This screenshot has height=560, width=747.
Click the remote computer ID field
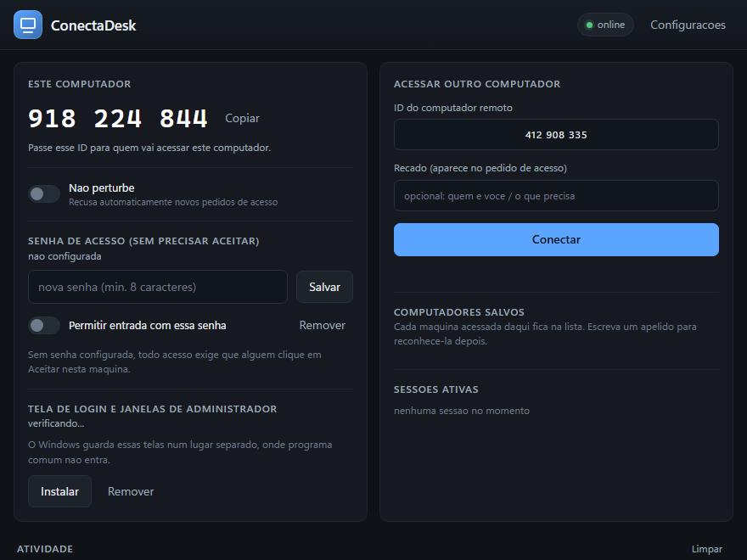[556, 135]
